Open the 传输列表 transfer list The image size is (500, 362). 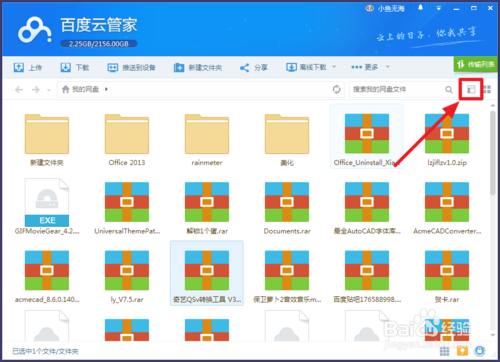[475, 64]
